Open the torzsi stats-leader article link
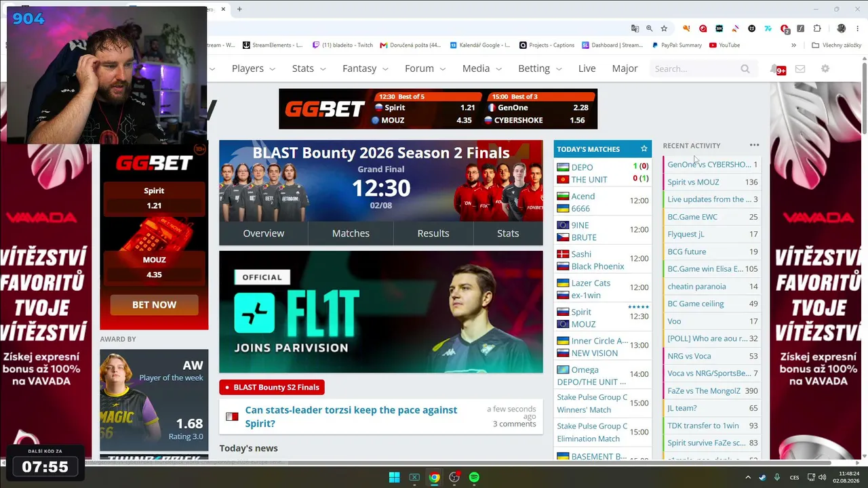This screenshot has height=488, width=868. [351, 417]
